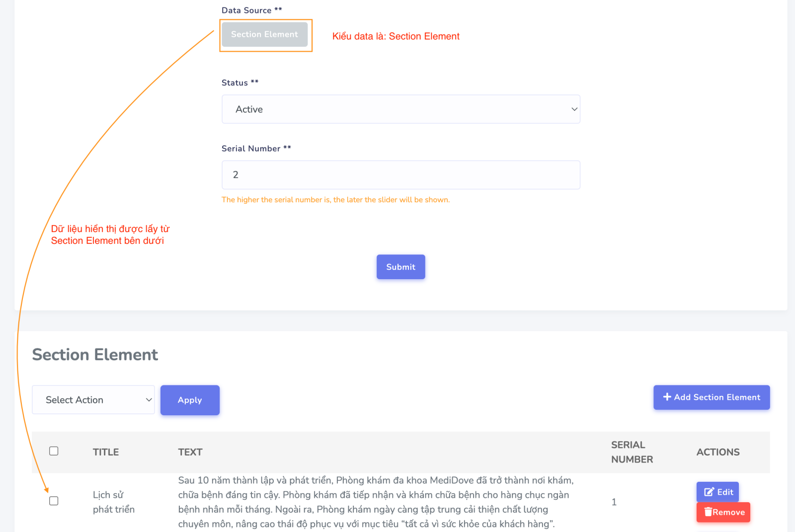Click the TEXT column header
795x532 pixels.
click(x=190, y=452)
